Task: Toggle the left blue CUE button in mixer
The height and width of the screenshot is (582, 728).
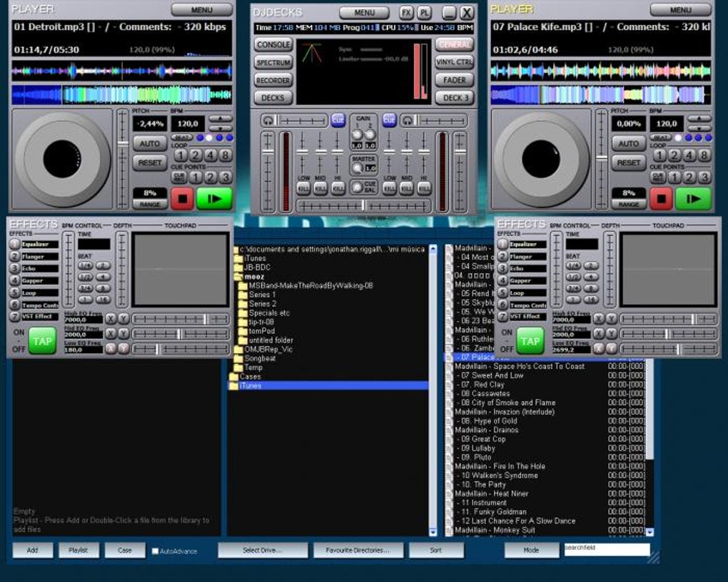Action: [x=338, y=121]
